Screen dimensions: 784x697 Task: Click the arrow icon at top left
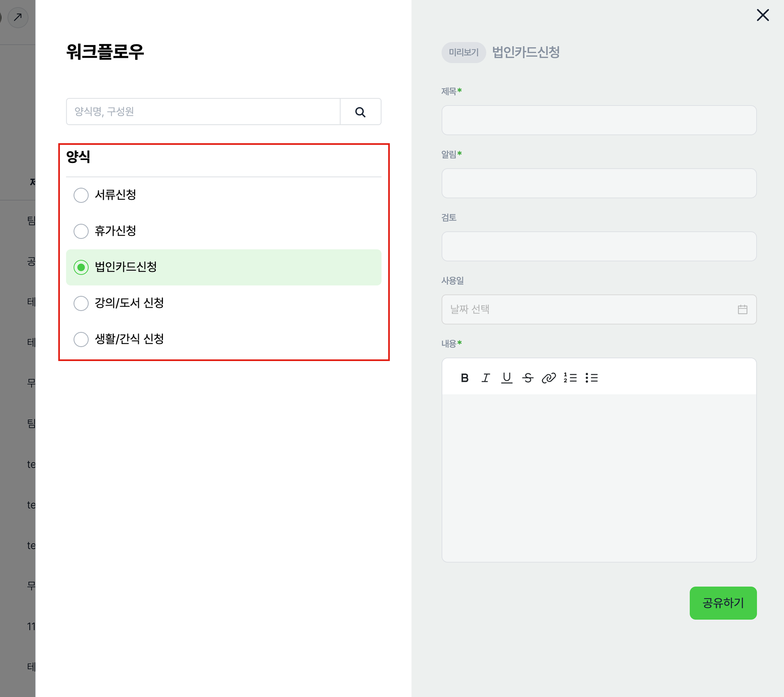[18, 17]
